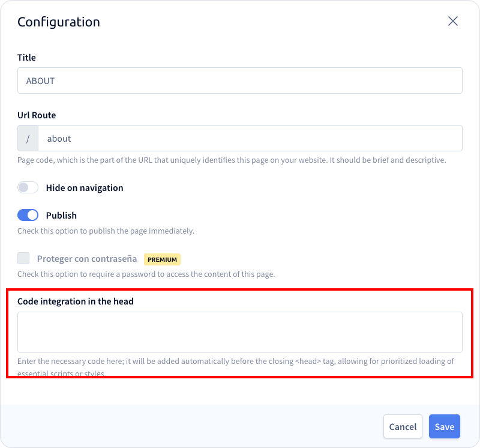Click the slash icon before the route field
Viewport: 480px width, 448px height.
[x=28, y=138]
